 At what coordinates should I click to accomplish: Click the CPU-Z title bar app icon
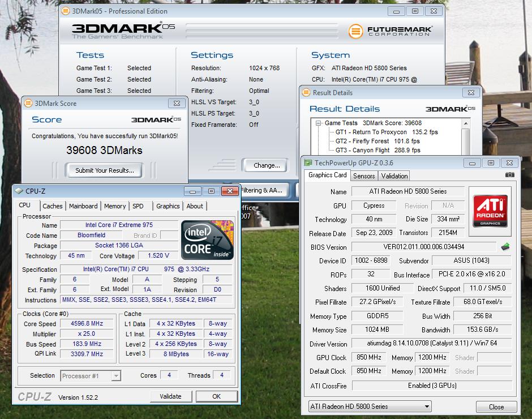(19, 191)
